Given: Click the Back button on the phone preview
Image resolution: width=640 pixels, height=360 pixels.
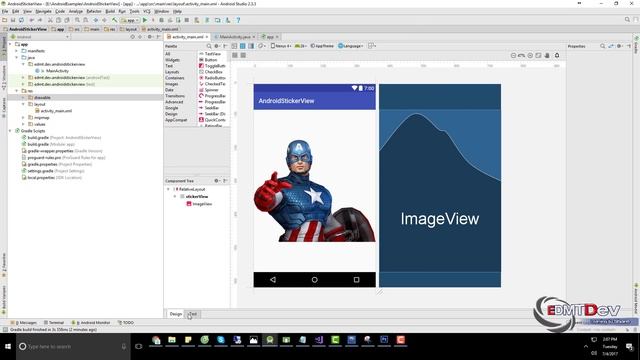Looking at the screenshot, I should pyautogui.click(x=273, y=280).
